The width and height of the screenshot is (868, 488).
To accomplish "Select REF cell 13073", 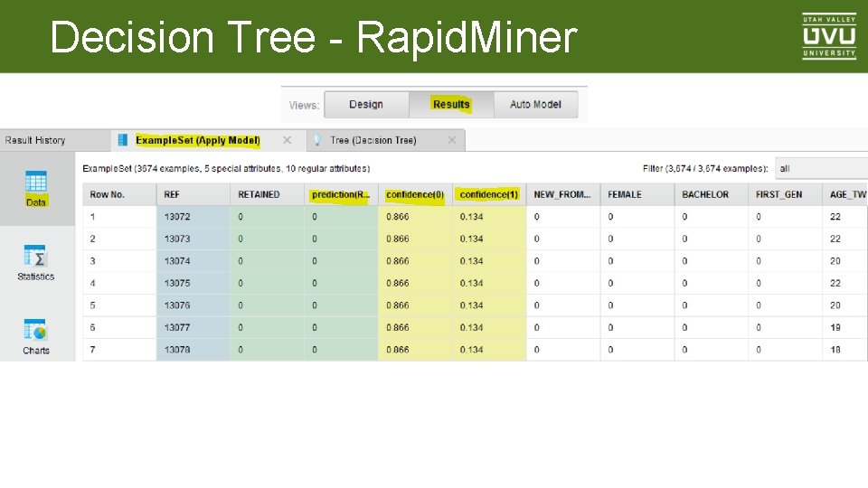I will click(x=193, y=239).
